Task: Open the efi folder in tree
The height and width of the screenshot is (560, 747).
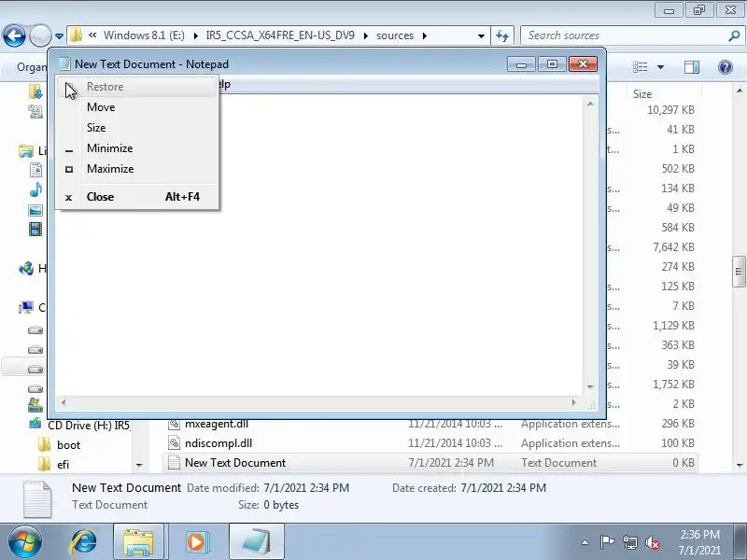Action: pos(63,465)
